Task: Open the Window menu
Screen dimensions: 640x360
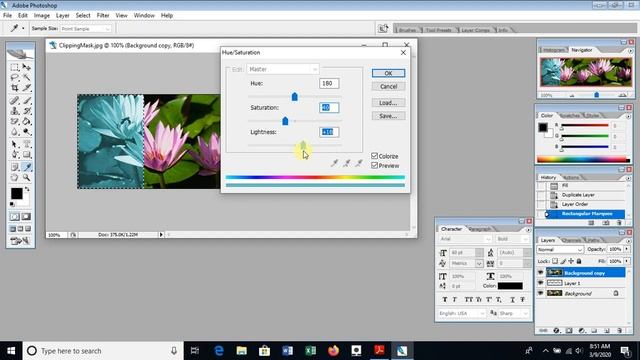Action: pyautogui.click(x=144, y=16)
